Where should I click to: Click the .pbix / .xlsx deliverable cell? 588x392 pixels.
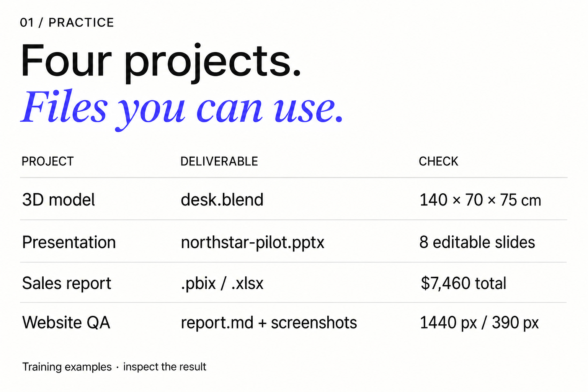click(222, 284)
